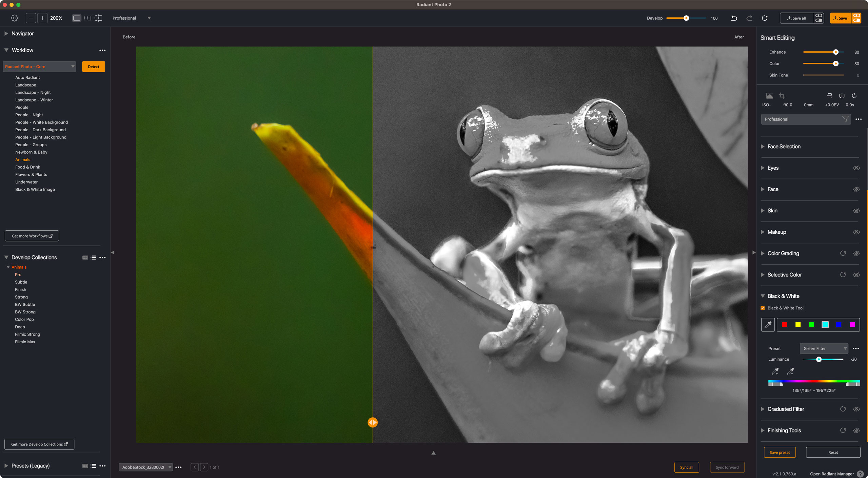Click the Sync all button
Viewport: 868px width, 478px height.
point(687,467)
